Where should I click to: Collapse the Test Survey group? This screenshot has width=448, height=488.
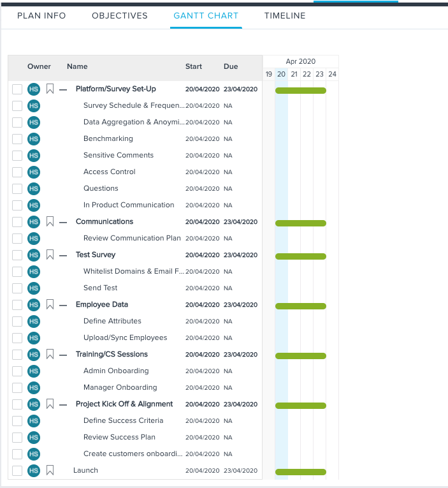click(63, 256)
